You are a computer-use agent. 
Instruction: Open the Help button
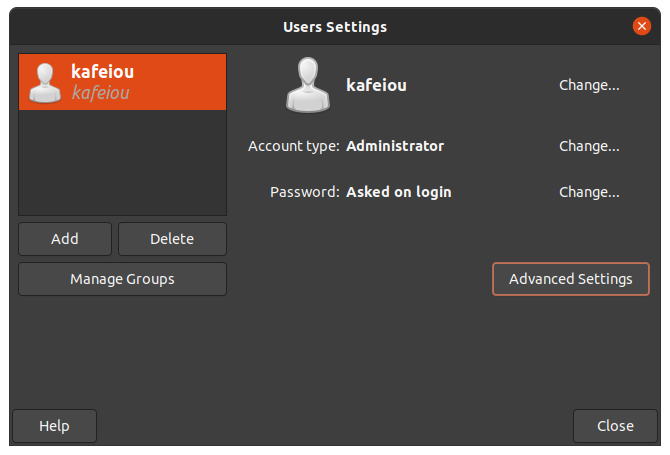coord(55,426)
